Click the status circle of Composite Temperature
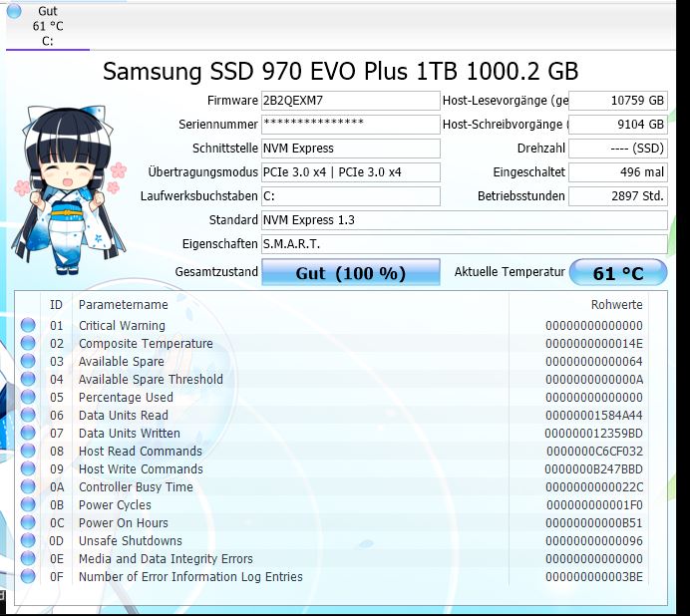The height and width of the screenshot is (616, 690). click(x=28, y=343)
